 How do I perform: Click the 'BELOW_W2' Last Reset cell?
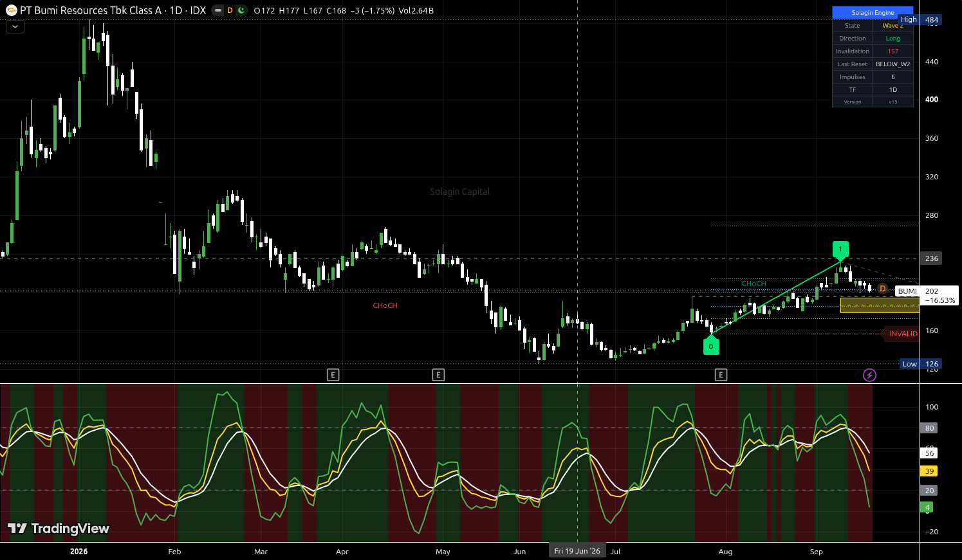click(x=893, y=64)
